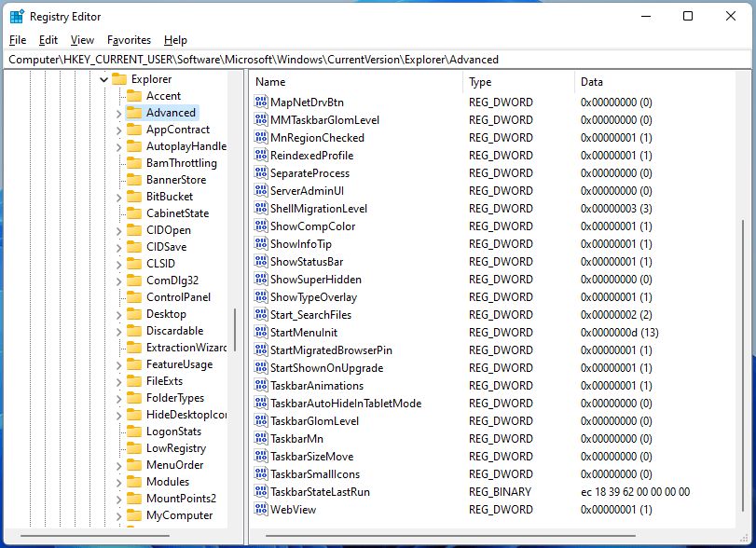Select the CLSID key in the tree

click(x=160, y=264)
